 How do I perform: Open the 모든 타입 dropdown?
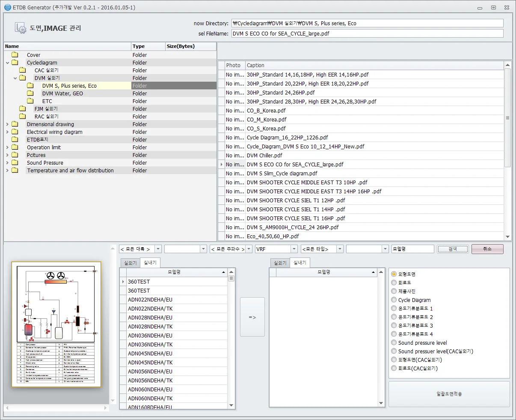point(340,249)
